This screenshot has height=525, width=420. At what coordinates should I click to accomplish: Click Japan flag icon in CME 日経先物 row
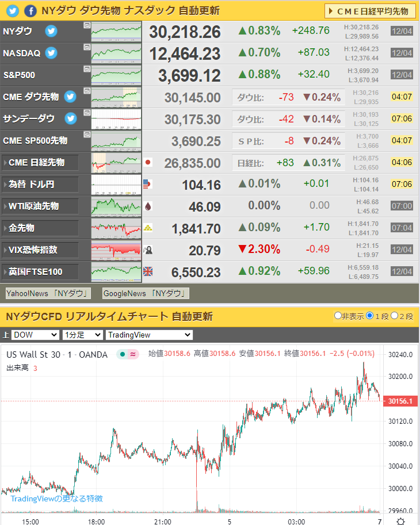tap(148, 162)
